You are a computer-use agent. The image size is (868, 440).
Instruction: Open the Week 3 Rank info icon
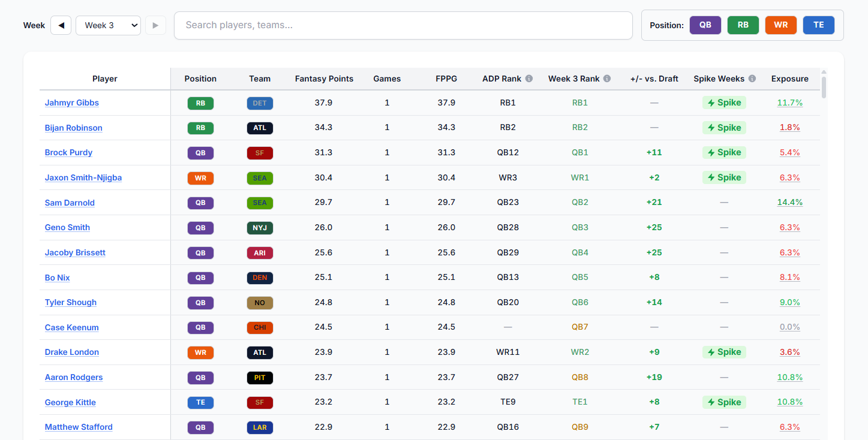[607, 79]
